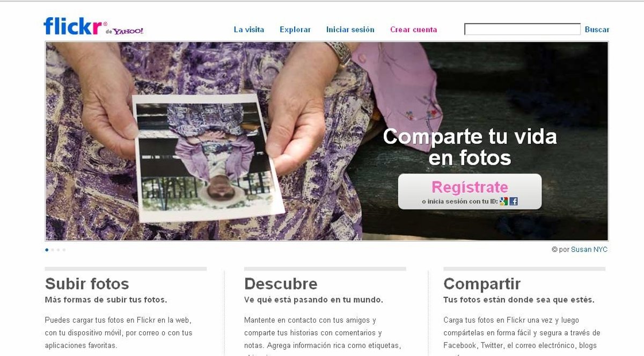Click the hero photo of hands holding a picture
This screenshot has height=356, width=644.
pos(327,141)
